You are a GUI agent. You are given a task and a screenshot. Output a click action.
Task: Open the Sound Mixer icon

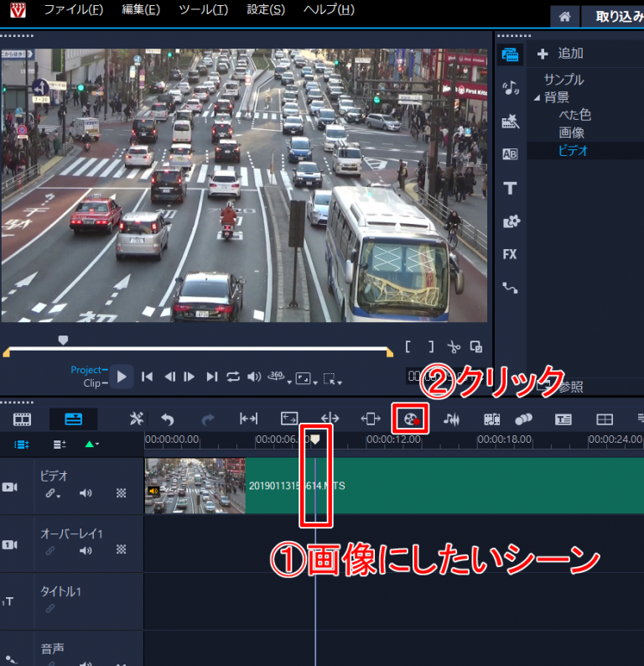pyautogui.click(x=451, y=419)
